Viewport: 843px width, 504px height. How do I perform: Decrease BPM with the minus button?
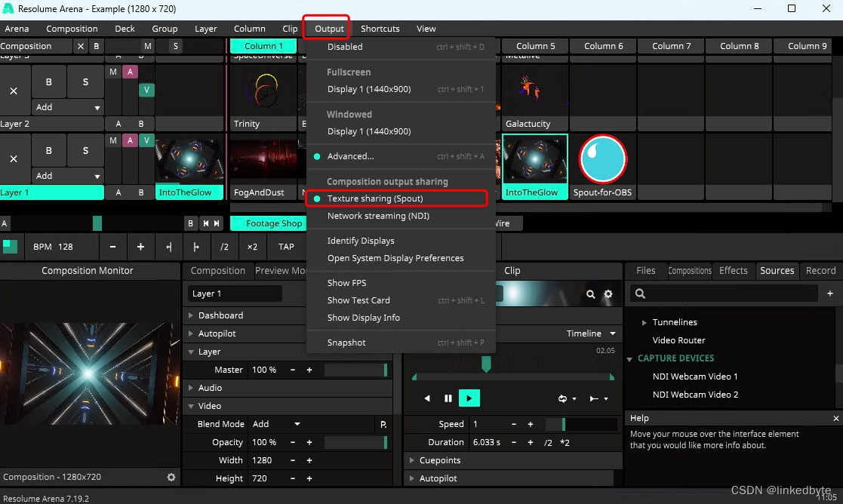coord(112,247)
